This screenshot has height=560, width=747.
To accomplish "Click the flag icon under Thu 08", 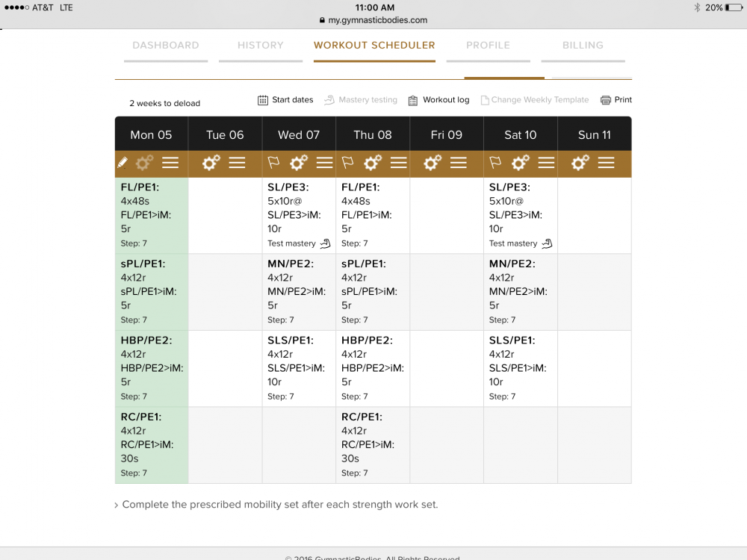I will coord(348,163).
